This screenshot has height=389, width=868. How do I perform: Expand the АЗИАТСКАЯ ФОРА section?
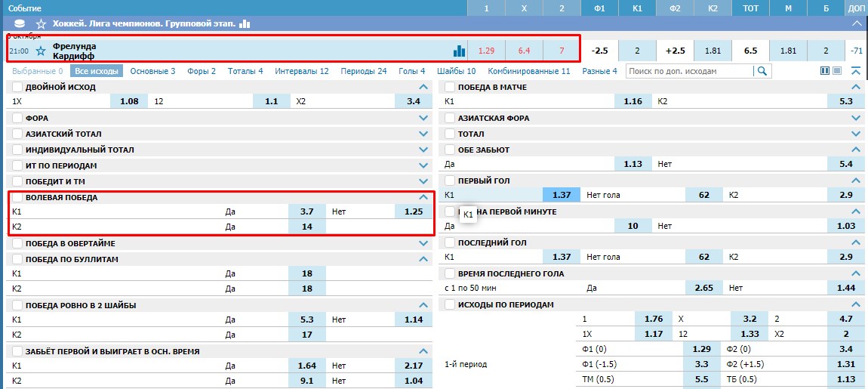tap(857, 118)
